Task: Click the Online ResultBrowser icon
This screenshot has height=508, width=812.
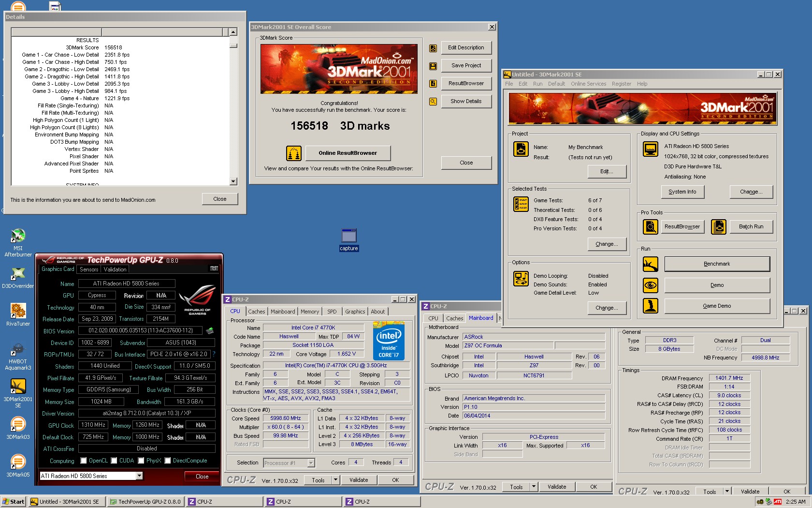Action: coord(293,153)
